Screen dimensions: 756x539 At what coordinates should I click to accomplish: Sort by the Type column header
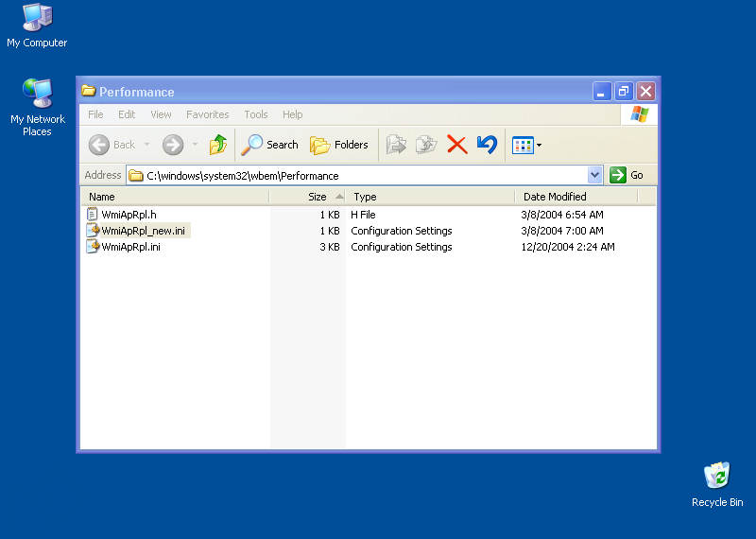point(430,197)
